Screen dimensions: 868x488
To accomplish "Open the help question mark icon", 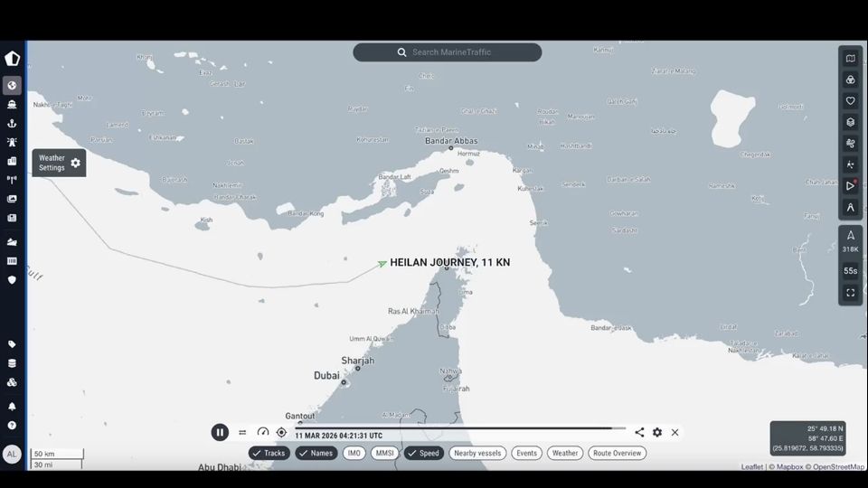I will 12,426.
